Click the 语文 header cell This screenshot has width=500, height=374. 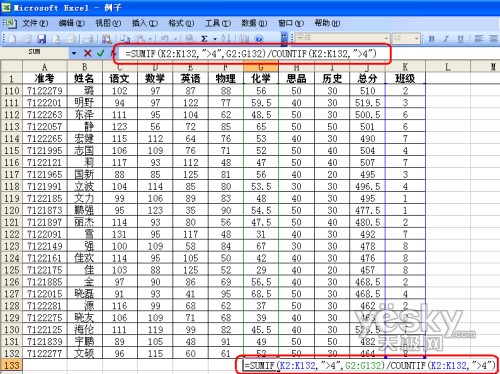coord(119,78)
